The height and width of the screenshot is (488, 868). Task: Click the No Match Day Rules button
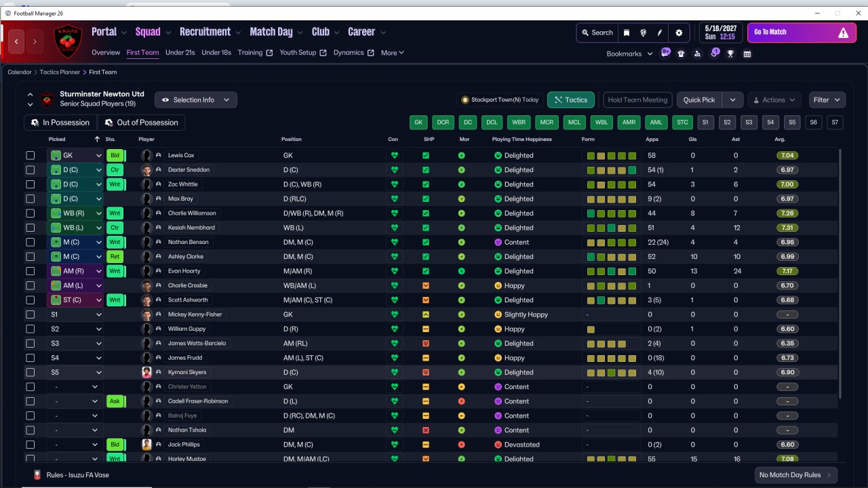click(796, 475)
